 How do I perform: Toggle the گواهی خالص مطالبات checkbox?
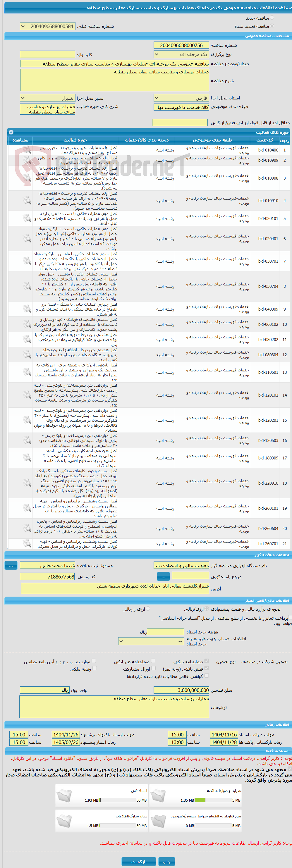pos(206,676)
